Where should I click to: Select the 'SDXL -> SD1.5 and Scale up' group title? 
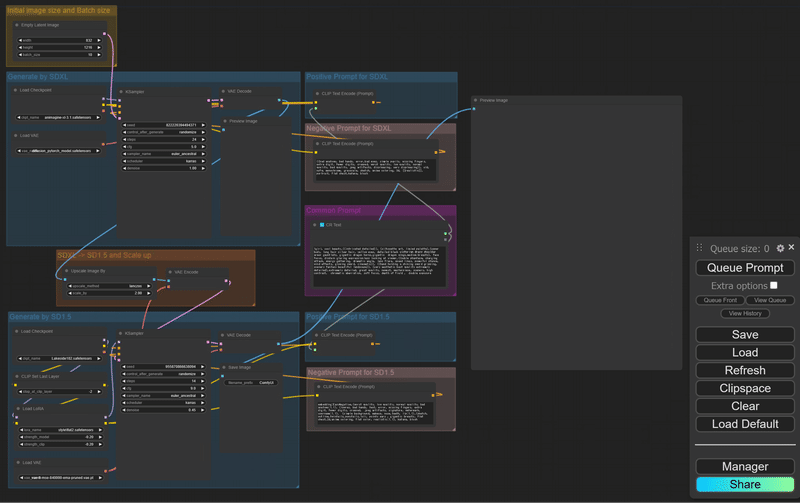click(x=104, y=255)
